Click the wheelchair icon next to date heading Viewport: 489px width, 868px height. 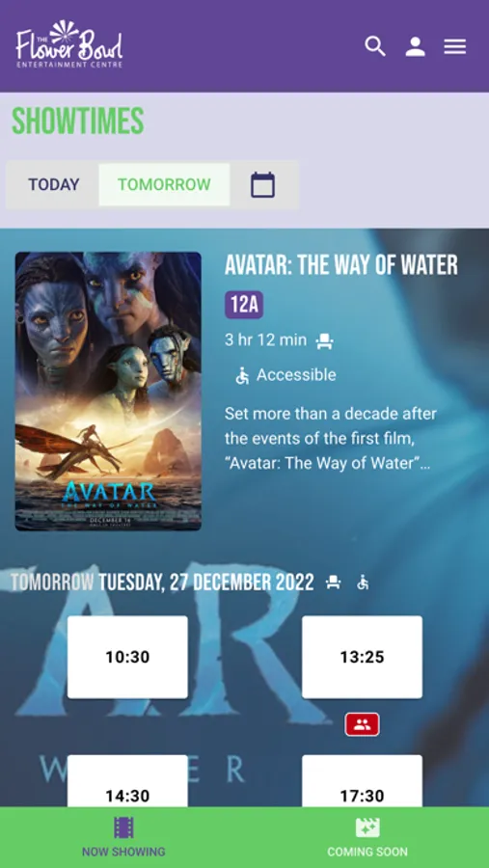click(x=363, y=583)
